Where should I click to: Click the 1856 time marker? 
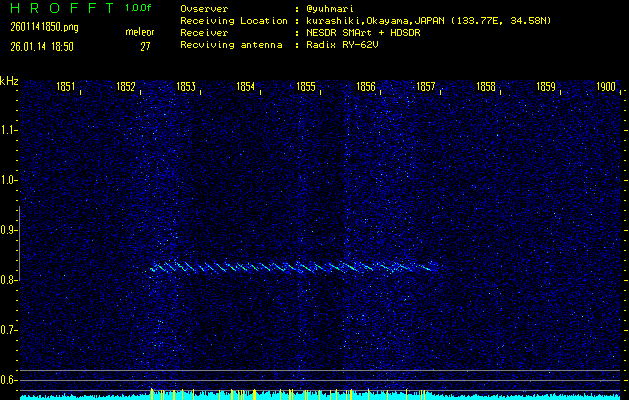365,87
